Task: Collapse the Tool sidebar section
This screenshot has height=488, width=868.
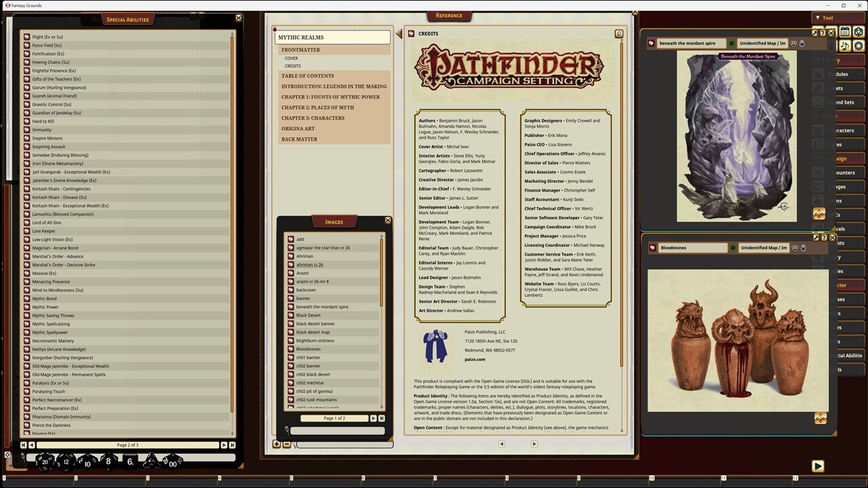Action: coord(818,18)
